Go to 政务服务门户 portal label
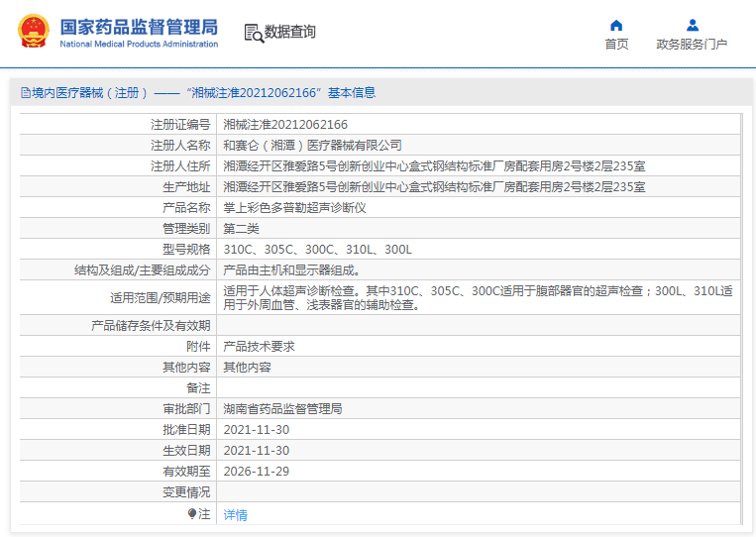Image resolution: width=756 pixels, height=537 pixels. (x=692, y=45)
